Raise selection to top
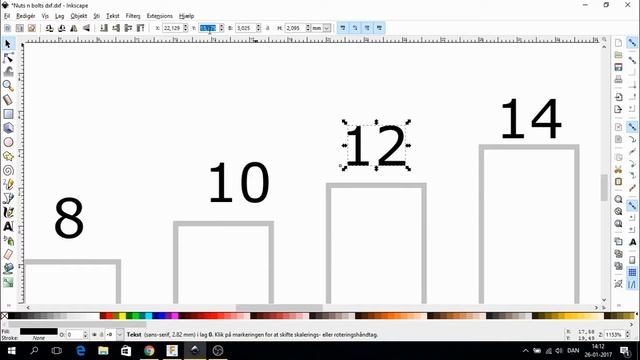The height and width of the screenshot is (360, 640). coord(140,28)
